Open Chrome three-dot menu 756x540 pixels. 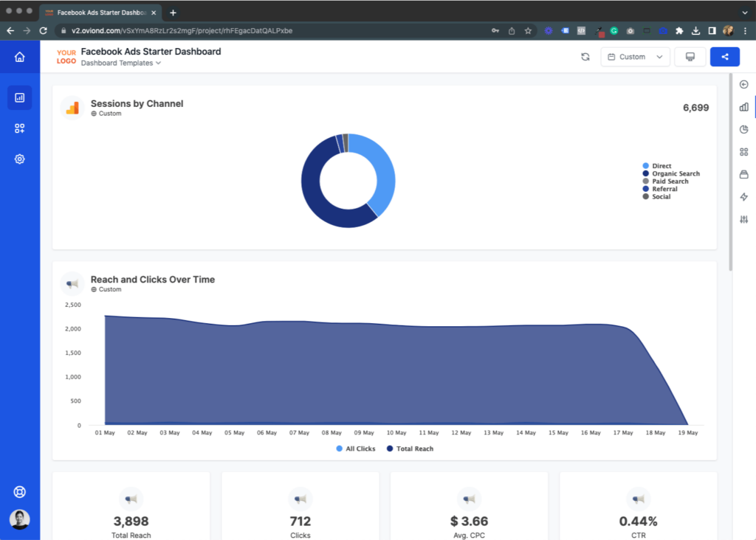pyautogui.click(x=746, y=31)
